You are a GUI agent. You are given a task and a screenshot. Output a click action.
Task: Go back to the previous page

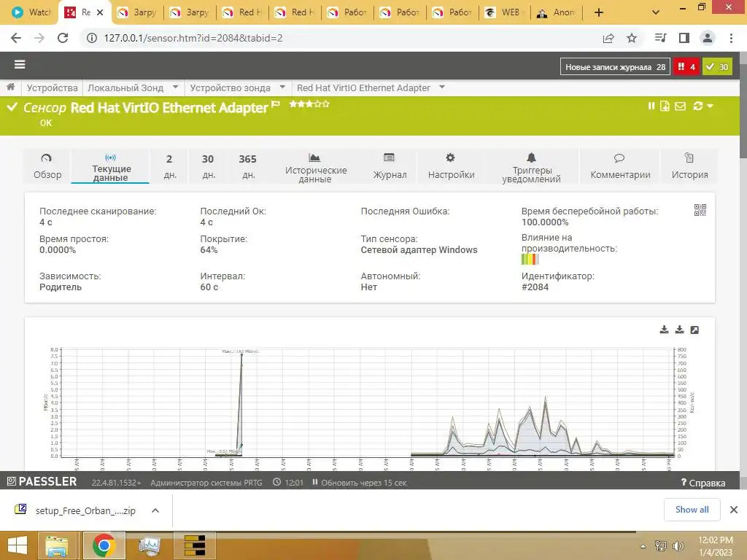click(16, 38)
